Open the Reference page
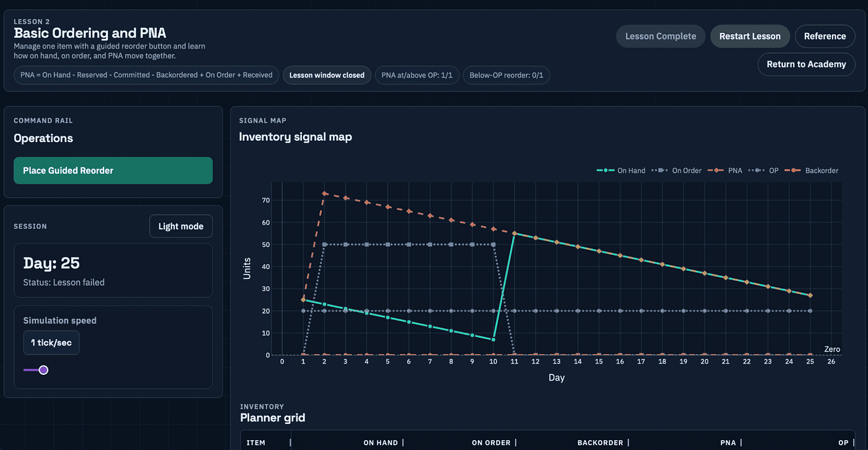Viewport: 868px width, 450px height. 825,36
